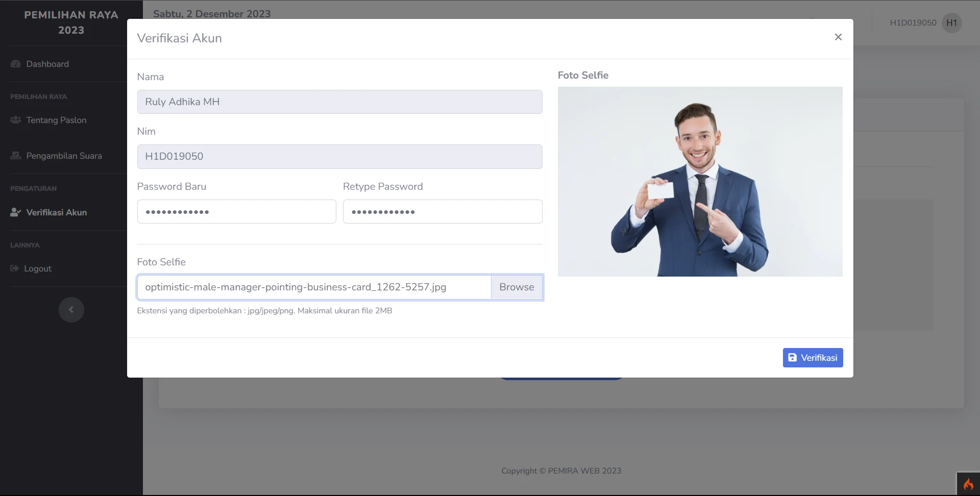The height and width of the screenshot is (496, 980).
Task: Focus the Password Baru field
Action: [x=236, y=212]
